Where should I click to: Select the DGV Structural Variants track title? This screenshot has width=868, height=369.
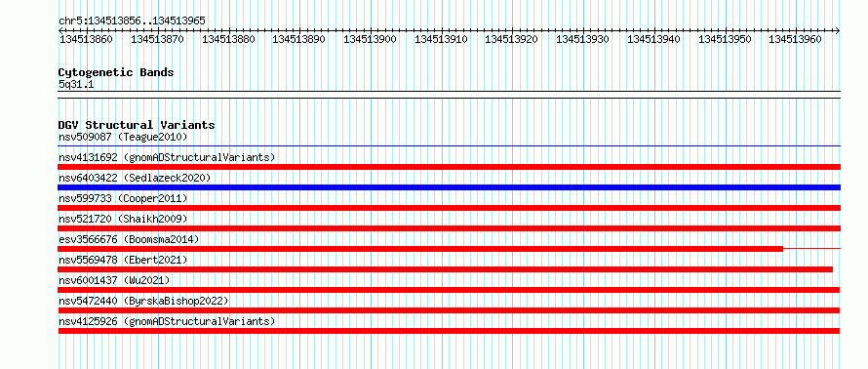137,125
